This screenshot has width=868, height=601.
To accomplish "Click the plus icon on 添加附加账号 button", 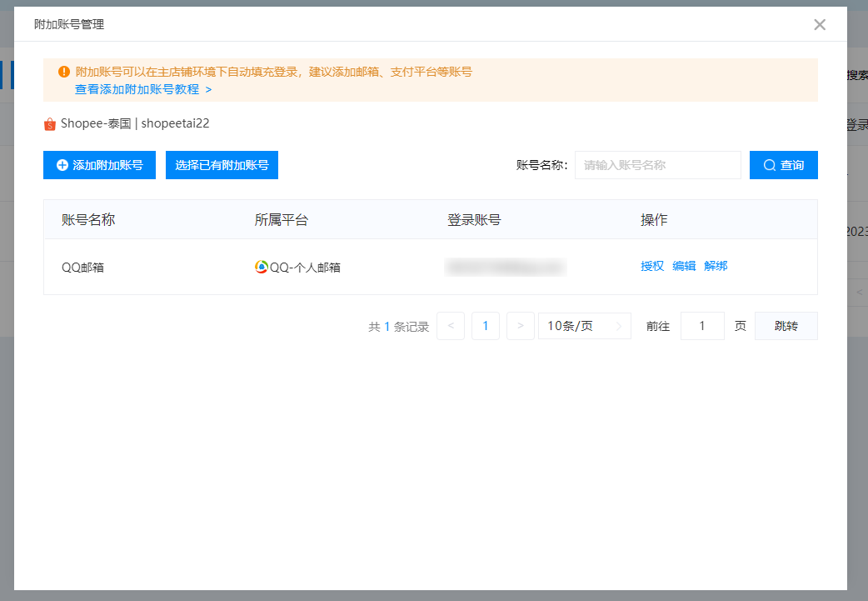I will 62,165.
